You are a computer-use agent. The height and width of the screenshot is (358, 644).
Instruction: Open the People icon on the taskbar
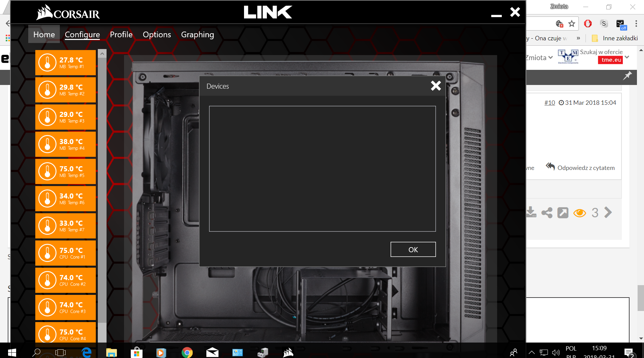coord(514,352)
